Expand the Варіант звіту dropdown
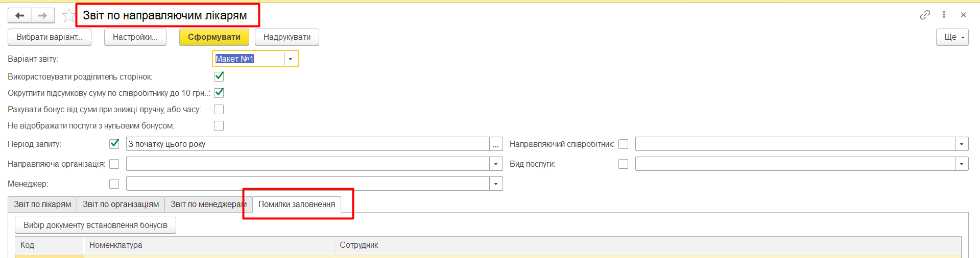The width and height of the screenshot is (980, 258). pos(291,59)
